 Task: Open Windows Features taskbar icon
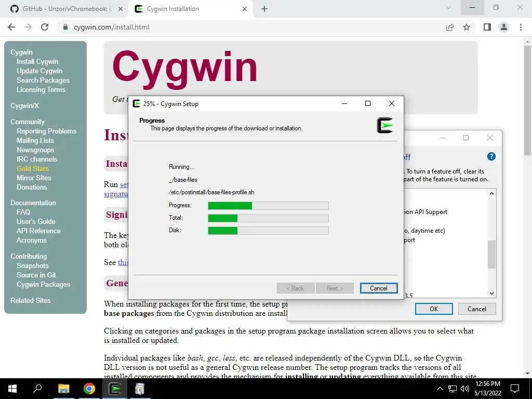139,389
